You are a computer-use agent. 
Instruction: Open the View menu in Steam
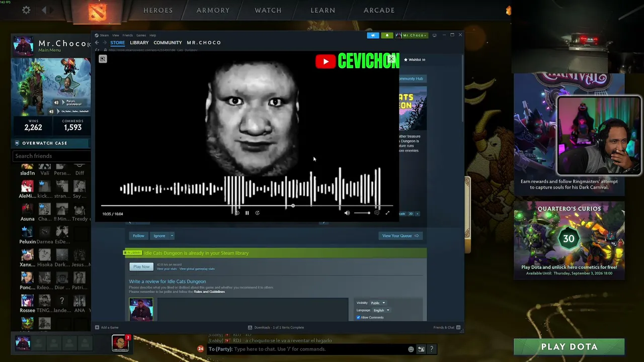click(116, 35)
